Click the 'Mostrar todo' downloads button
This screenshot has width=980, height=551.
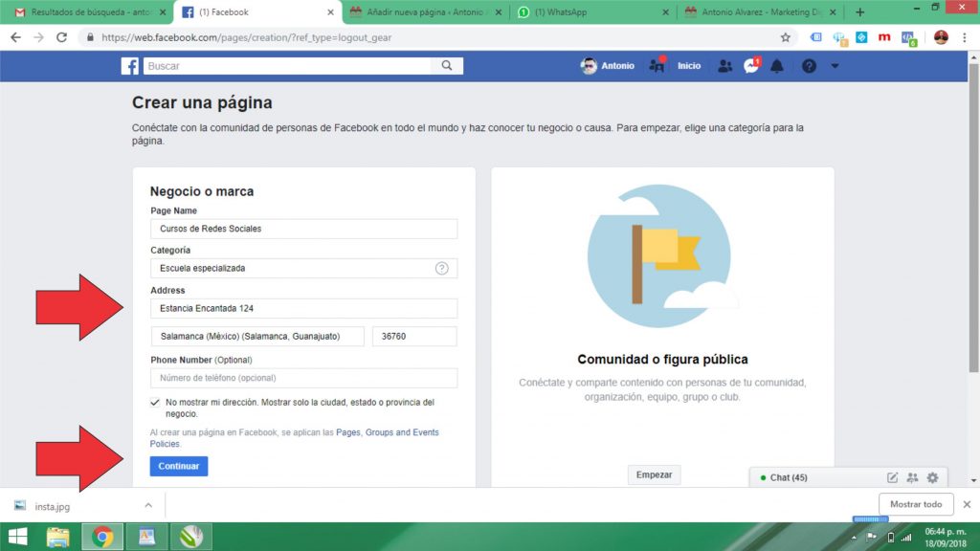916,504
